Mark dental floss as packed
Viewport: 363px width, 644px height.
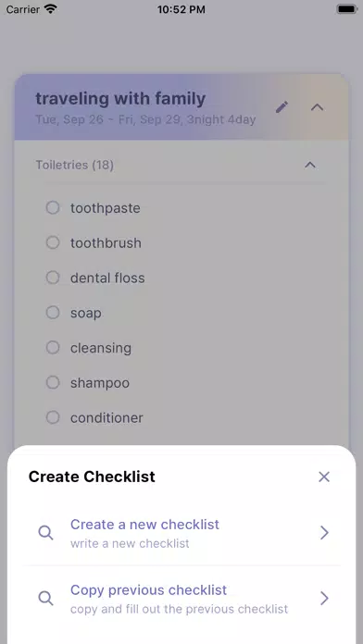point(53,278)
